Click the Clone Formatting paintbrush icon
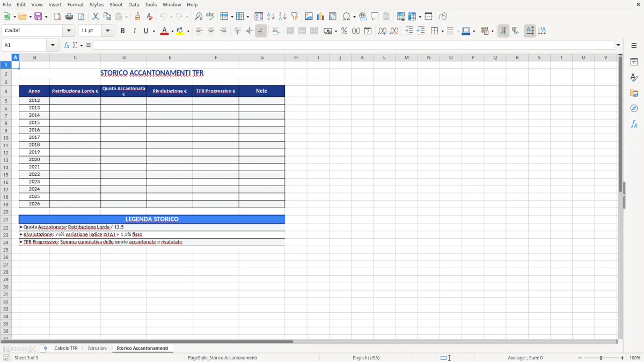 click(x=137, y=17)
